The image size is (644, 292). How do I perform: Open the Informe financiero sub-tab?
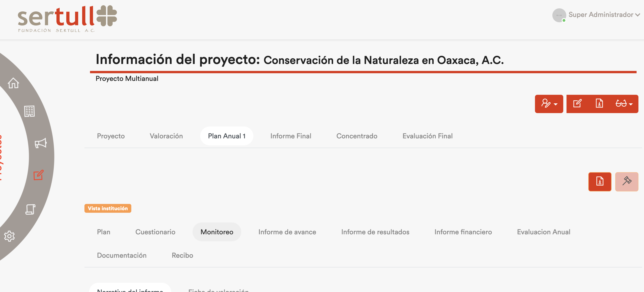(x=463, y=232)
